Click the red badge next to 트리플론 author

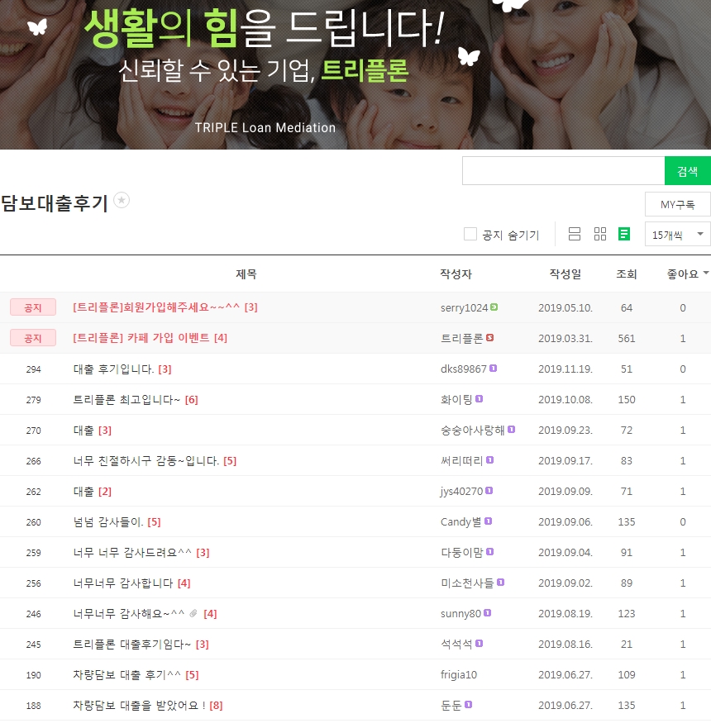pos(490,337)
